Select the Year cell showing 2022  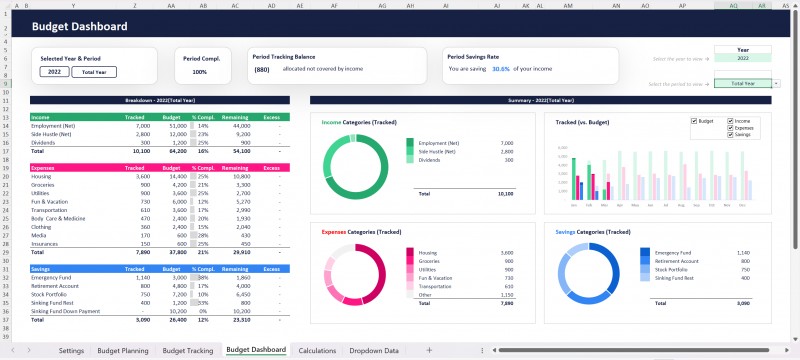tap(743, 59)
